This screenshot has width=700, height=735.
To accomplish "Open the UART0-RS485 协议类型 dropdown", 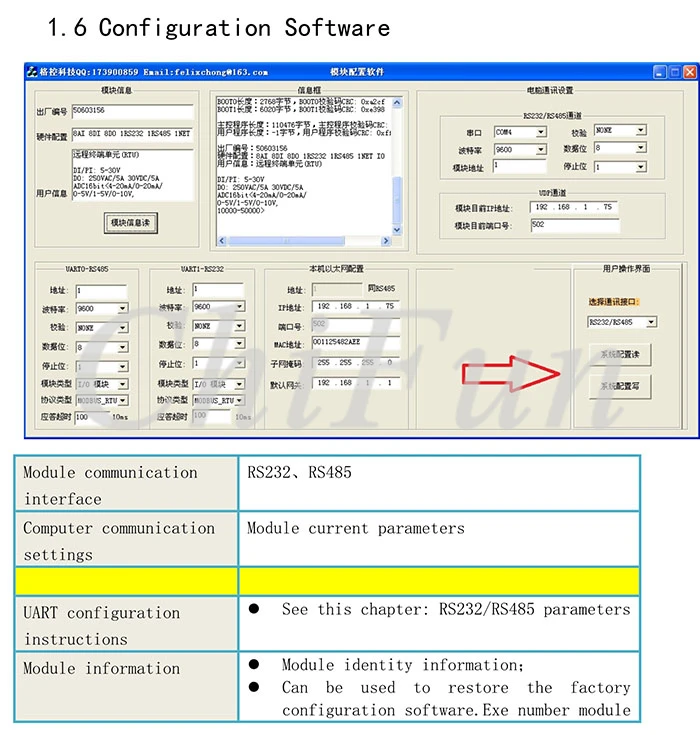I will (122, 401).
